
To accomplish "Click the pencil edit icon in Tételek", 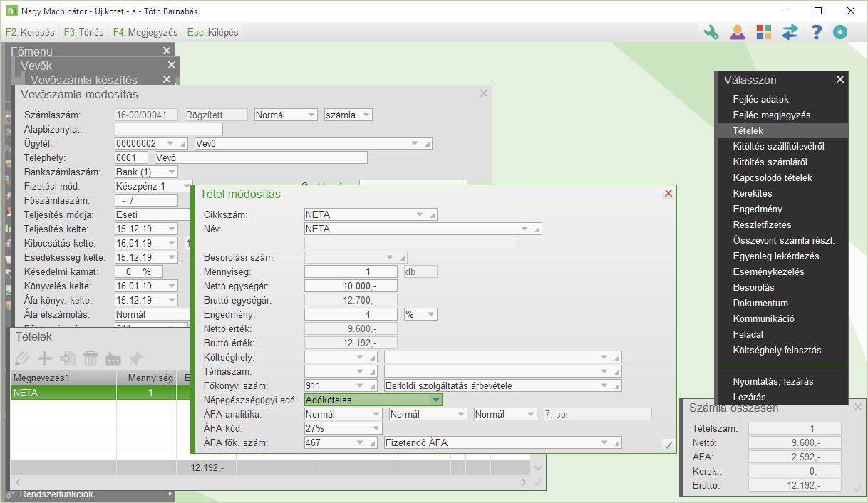I will click(22, 358).
